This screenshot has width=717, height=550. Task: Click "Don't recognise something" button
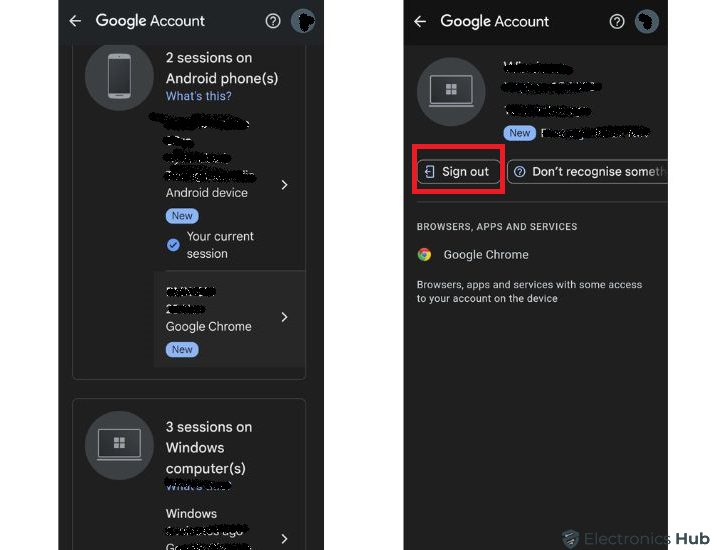click(588, 172)
